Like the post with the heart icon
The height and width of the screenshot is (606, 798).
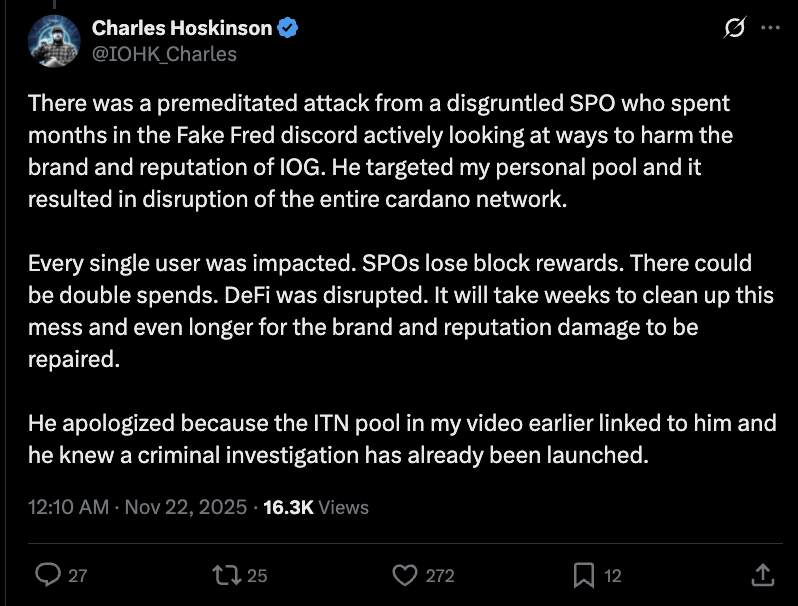click(404, 575)
